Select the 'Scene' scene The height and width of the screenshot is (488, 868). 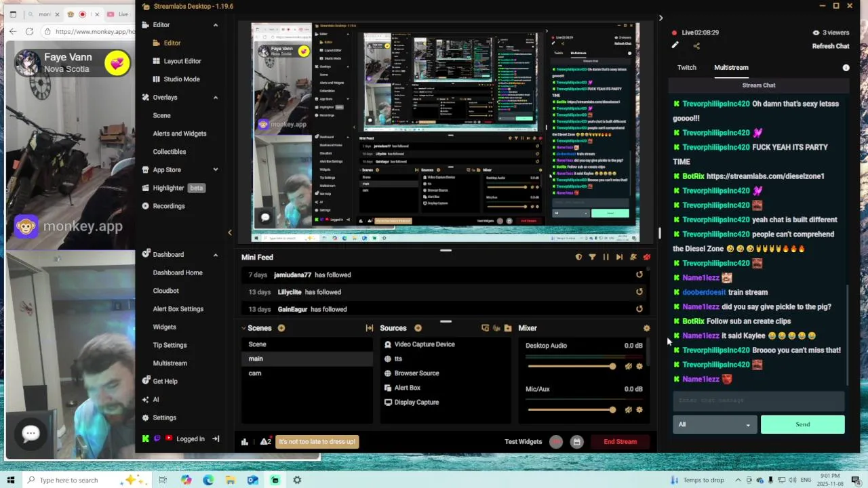pos(307,344)
